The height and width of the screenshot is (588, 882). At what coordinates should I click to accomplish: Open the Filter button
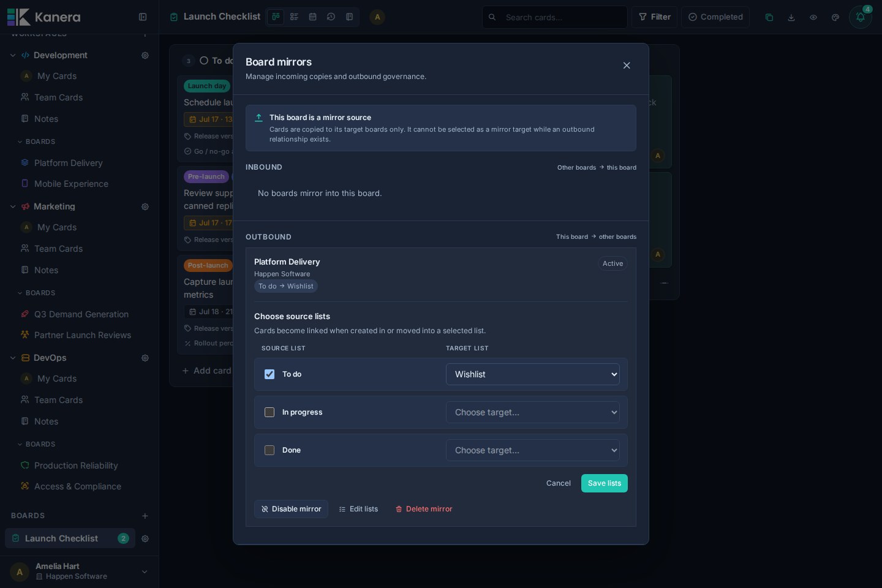pyautogui.click(x=654, y=17)
